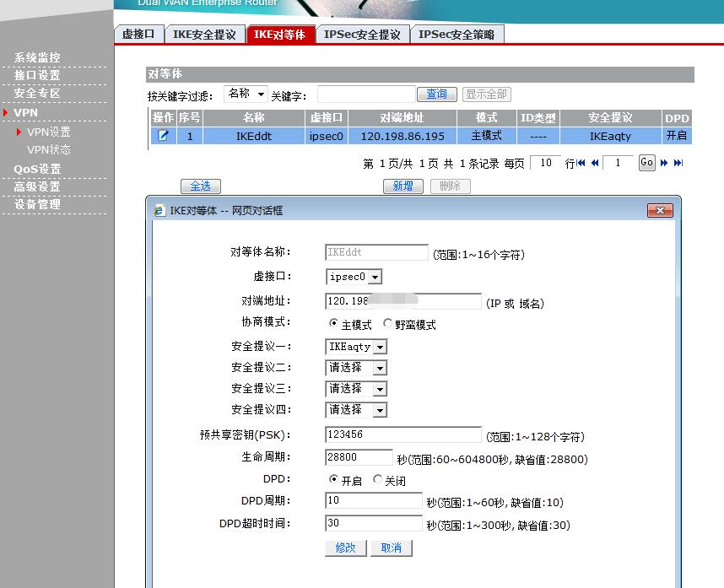
Task: Click the 对端地址 field
Action: (403, 301)
